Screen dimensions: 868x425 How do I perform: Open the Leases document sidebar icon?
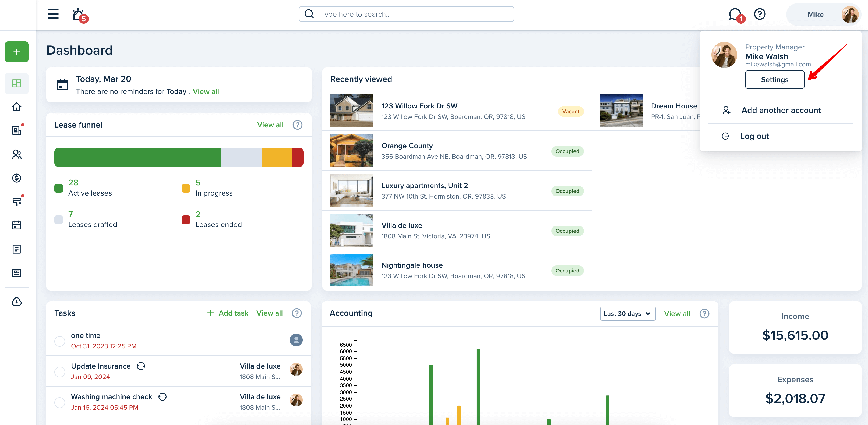coord(16,130)
